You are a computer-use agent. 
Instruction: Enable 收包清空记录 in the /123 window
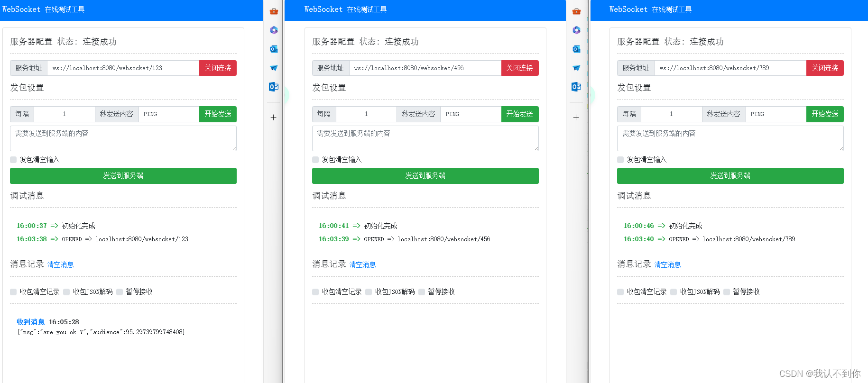click(x=13, y=292)
